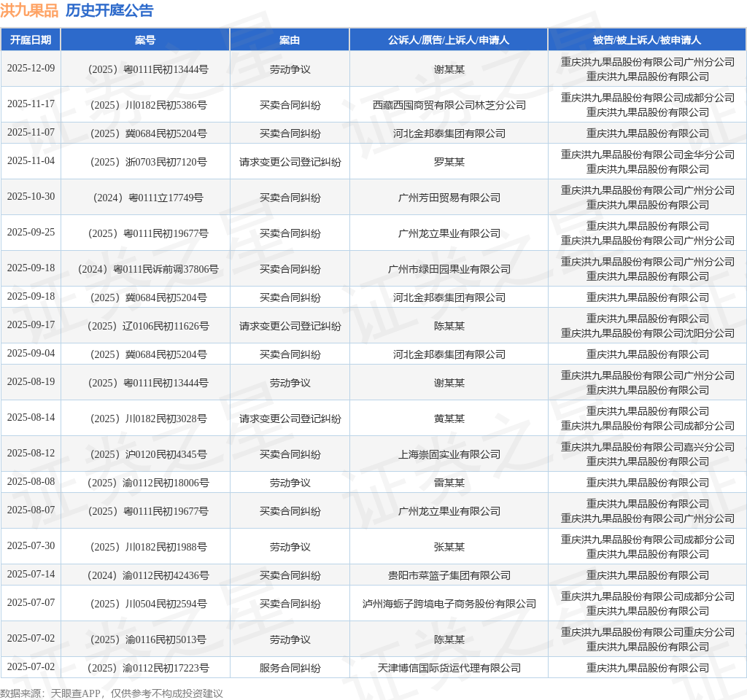
Task: Click plaintiff 西藏西囤商贸有限公司林芝分公司
Action: pyautogui.click(x=449, y=105)
